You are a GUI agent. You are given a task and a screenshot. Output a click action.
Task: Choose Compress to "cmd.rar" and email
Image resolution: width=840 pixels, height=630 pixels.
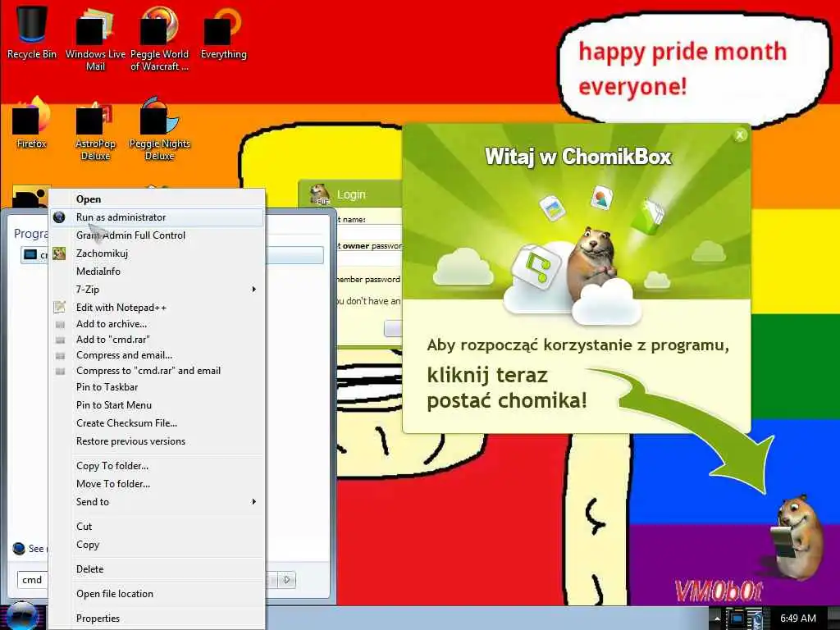tap(157, 371)
